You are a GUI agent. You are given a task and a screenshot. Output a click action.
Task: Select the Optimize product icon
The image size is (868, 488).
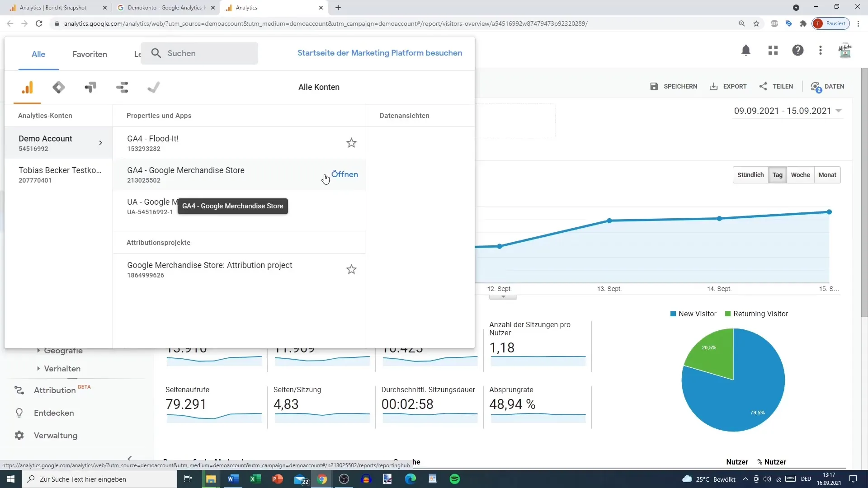pos(90,87)
